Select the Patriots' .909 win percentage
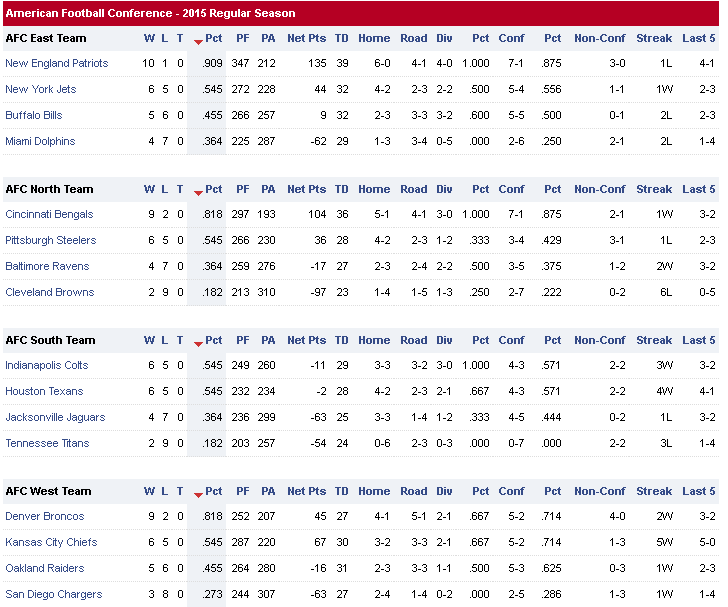 (x=212, y=63)
